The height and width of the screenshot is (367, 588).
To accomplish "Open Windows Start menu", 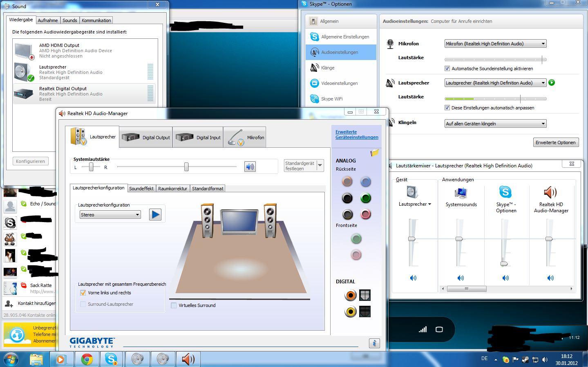I will [11, 359].
